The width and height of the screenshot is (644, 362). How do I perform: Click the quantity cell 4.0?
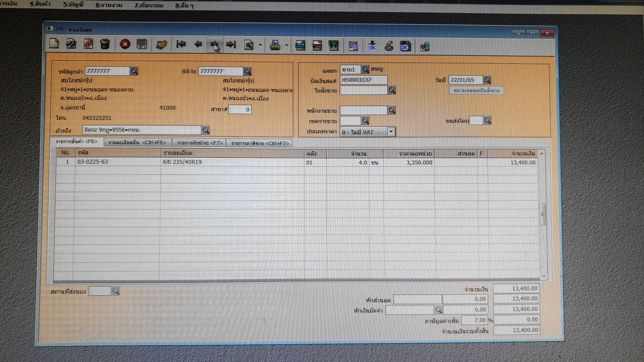pyautogui.click(x=349, y=163)
